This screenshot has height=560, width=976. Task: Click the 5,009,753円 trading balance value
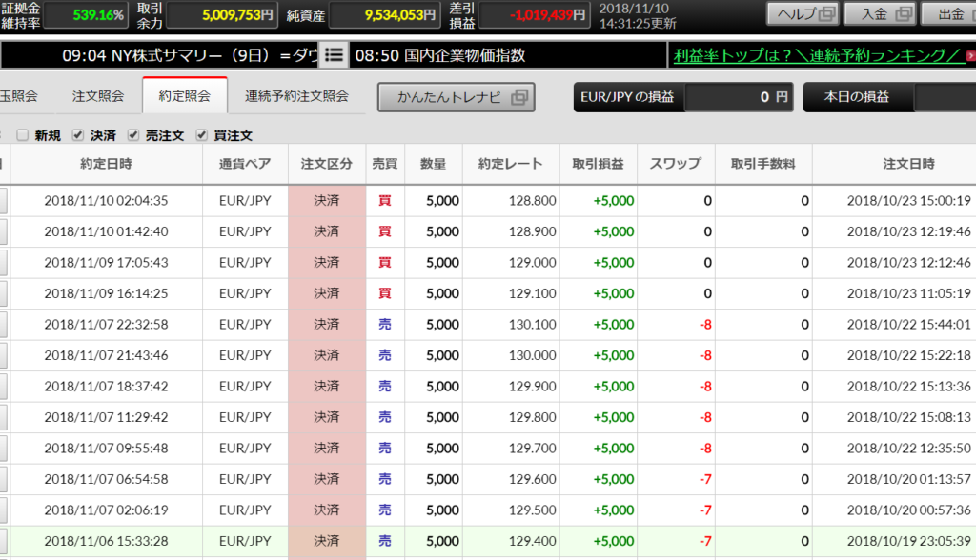pos(237,15)
